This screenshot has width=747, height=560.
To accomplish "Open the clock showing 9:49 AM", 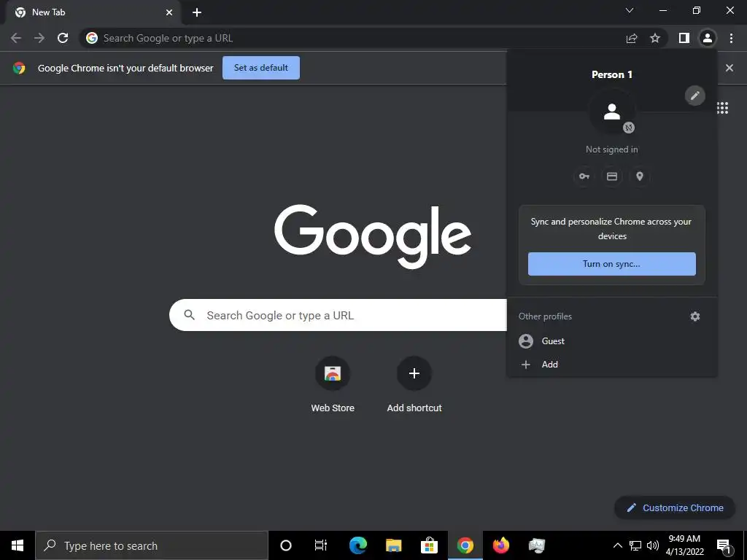I will click(x=684, y=545).
